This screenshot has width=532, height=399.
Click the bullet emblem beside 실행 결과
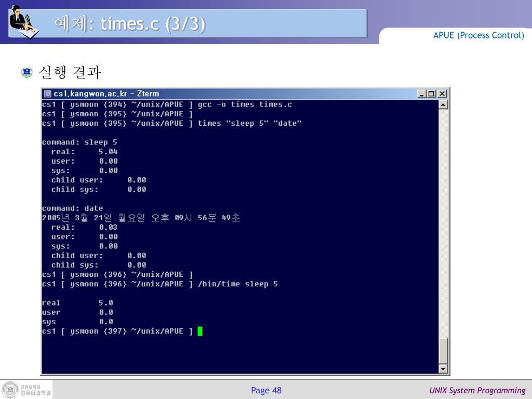pyautogui.click(x=26, y=72)
